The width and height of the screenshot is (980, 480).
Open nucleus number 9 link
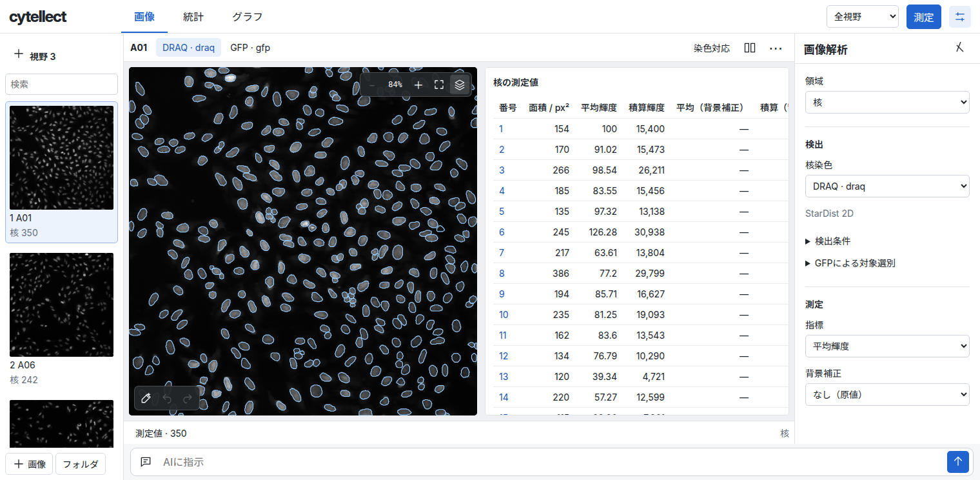tap(502, 294)
